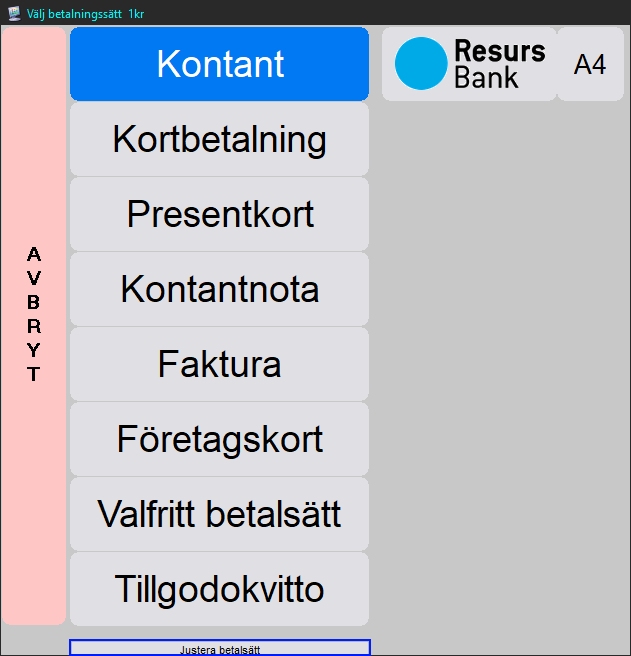Click the Välj betalningssätt window title

click(74, 13)
